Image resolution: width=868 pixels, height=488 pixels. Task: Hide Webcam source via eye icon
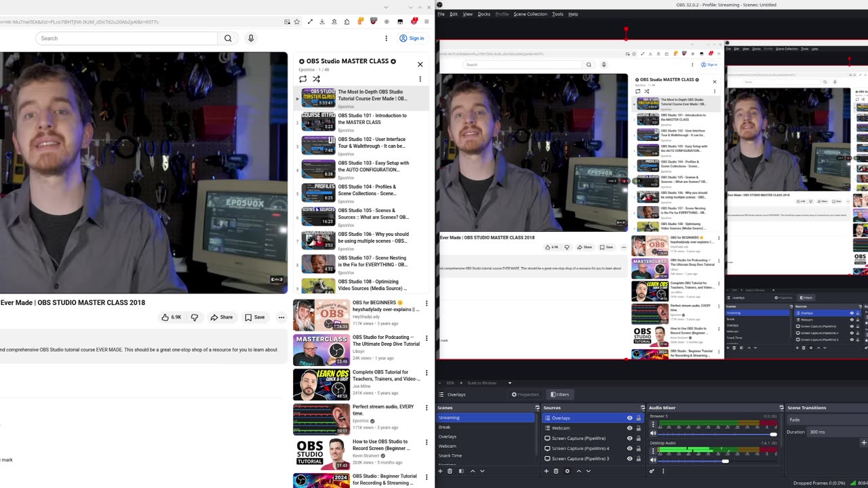[629, 428]
